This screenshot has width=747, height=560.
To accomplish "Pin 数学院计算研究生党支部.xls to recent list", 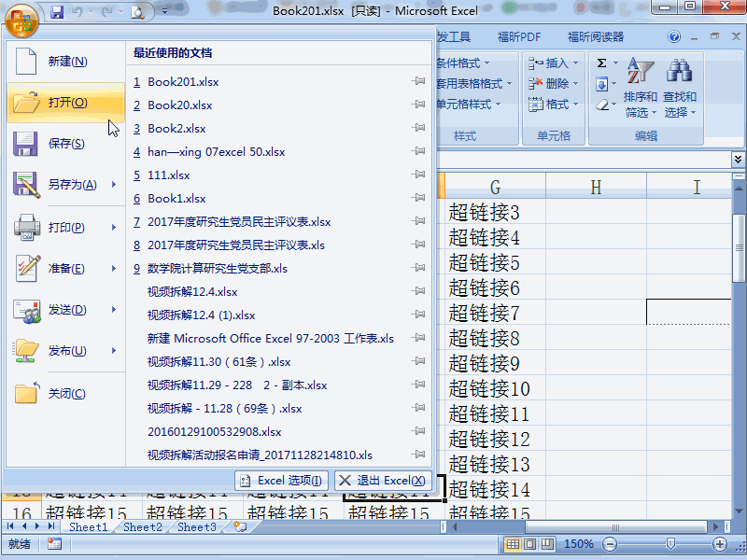I will [x=418, y=268].
